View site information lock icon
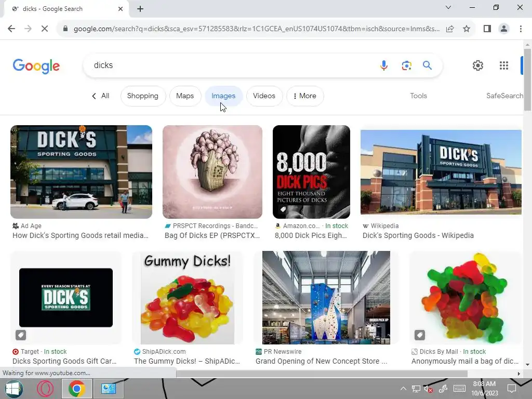This screenshot has height=399, width=532. 65,29
